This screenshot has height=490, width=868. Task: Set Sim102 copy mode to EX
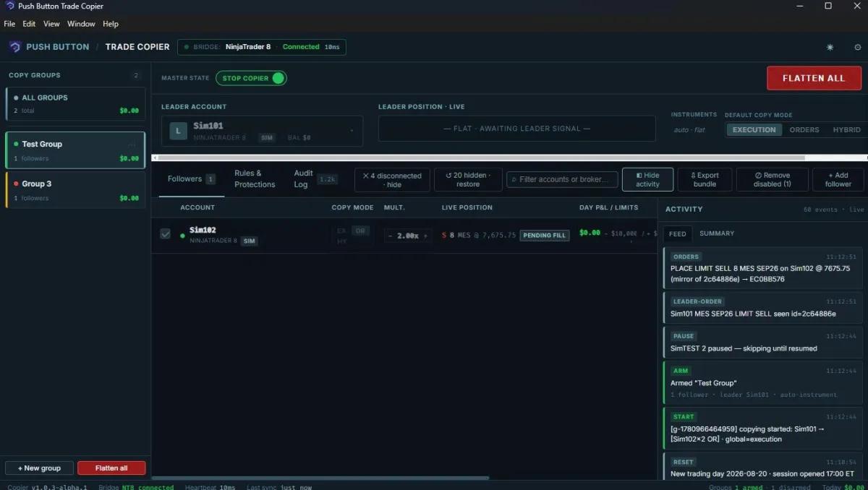point(341,231)
